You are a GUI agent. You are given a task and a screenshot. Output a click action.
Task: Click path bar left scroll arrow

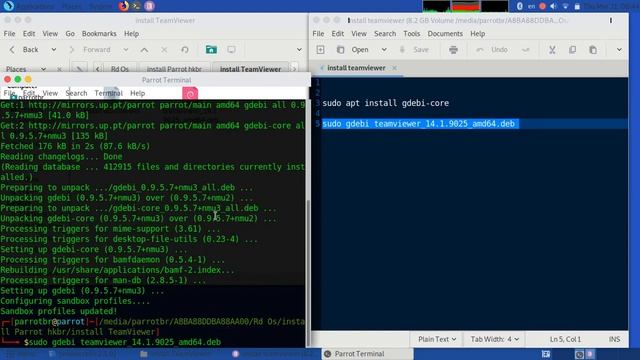[98, 69]
